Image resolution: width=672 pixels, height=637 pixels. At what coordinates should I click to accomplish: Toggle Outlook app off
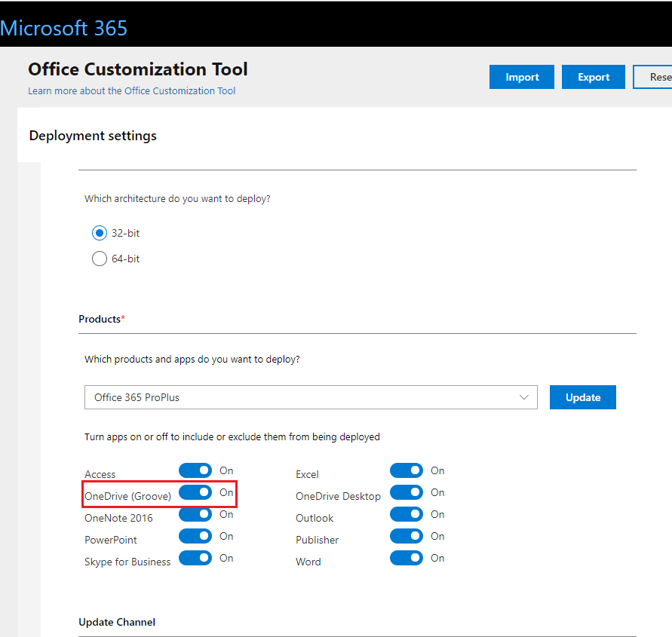pos(407,514)
